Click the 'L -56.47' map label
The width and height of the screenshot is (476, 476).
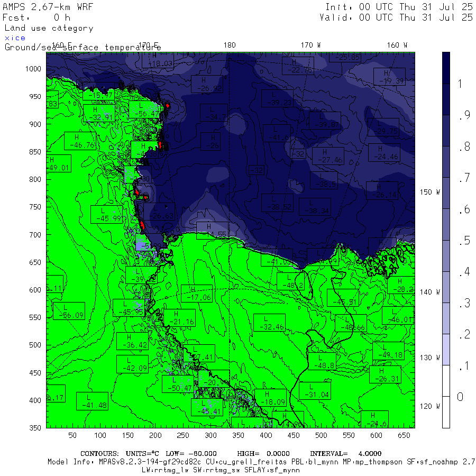pos(144,109)
